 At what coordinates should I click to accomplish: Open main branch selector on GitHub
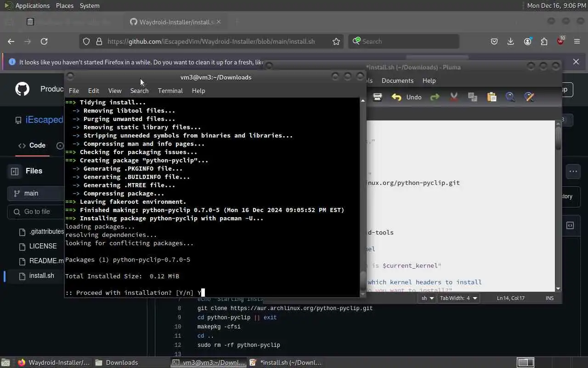click(36, 193)
